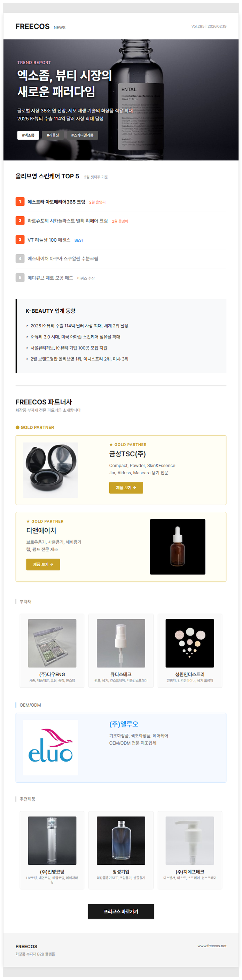Image resolution: width=242 pixels, height=980 pixels.
Task: Click 제품 보기 button under 디앤에이치
Action: (43, 565)
